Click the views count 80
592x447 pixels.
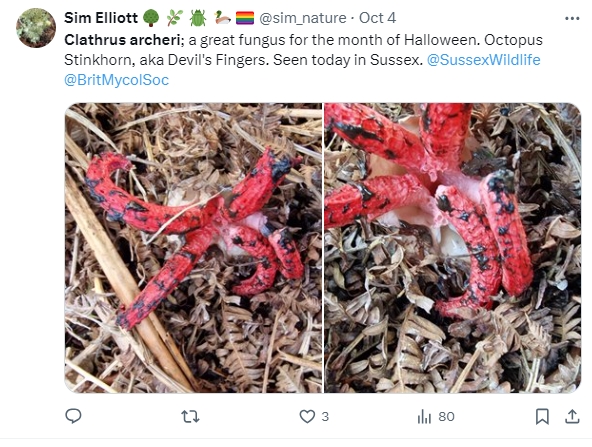[x=446, y=416]
